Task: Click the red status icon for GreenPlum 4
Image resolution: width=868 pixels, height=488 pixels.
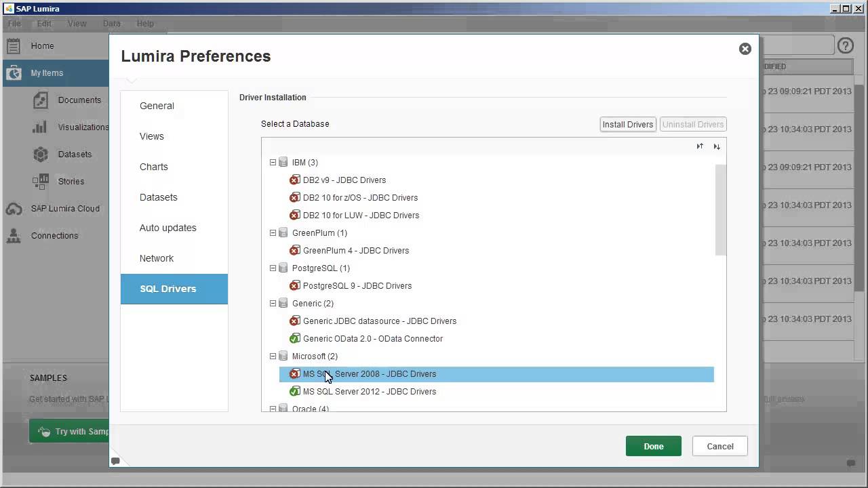Action: point(295,251)
